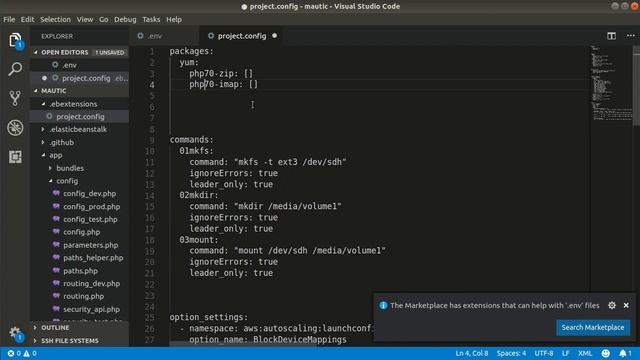Collapse the MAUTIC folder section
The image size is (640, 360).
click(36, 91)
